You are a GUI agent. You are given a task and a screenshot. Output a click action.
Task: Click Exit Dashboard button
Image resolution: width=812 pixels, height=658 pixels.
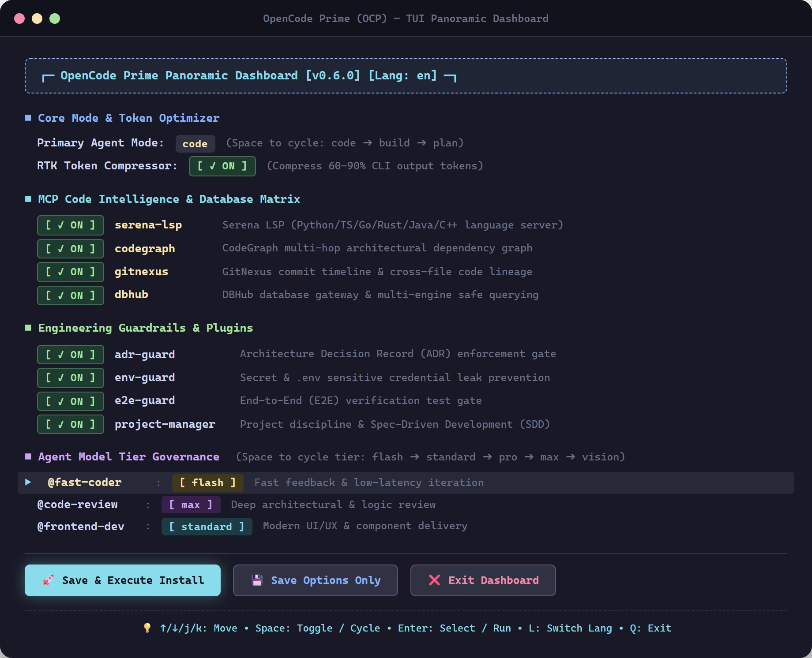point(483,580)
